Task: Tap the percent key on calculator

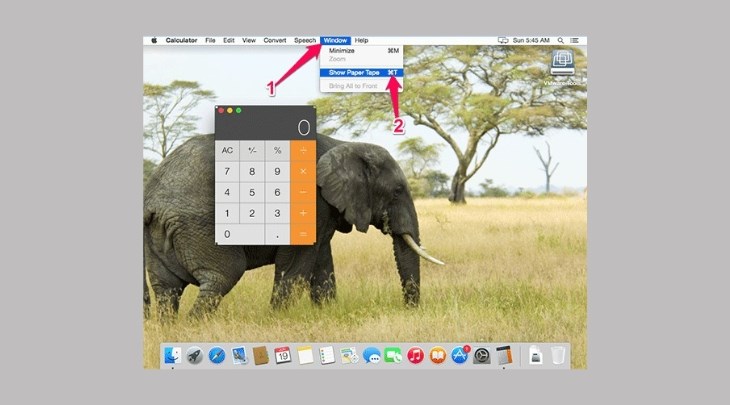Action: (x=278, y=150)
